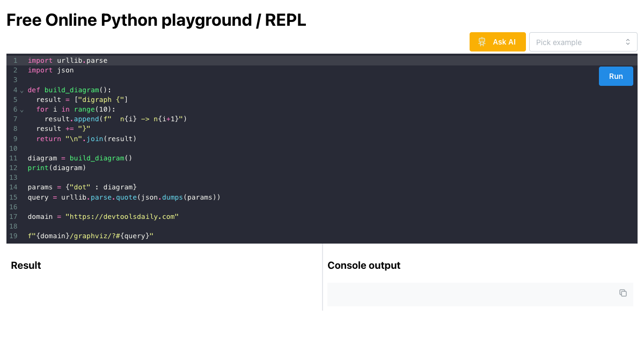Click the Result panel heading
The image size is (644, 338).
(26, 265)
